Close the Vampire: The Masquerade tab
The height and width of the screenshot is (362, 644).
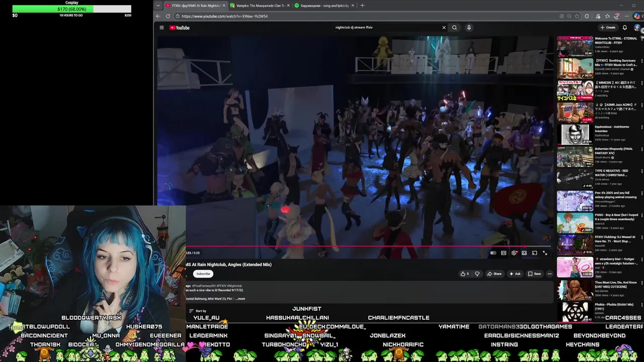[288, 6]
